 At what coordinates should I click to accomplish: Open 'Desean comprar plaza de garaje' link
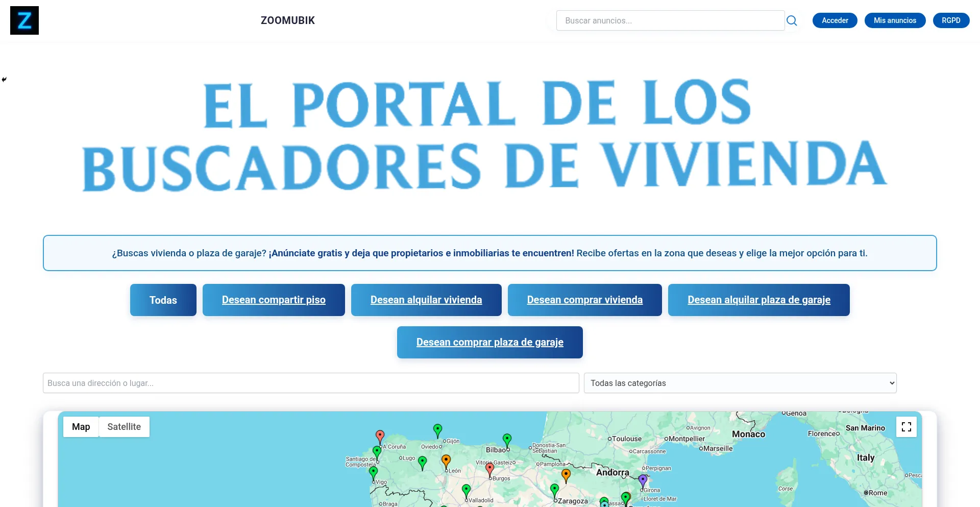click(489, 343)
